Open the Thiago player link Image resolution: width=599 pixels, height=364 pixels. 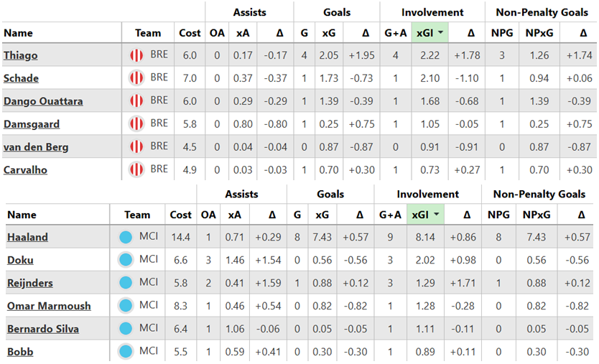[x=20, y=55]
